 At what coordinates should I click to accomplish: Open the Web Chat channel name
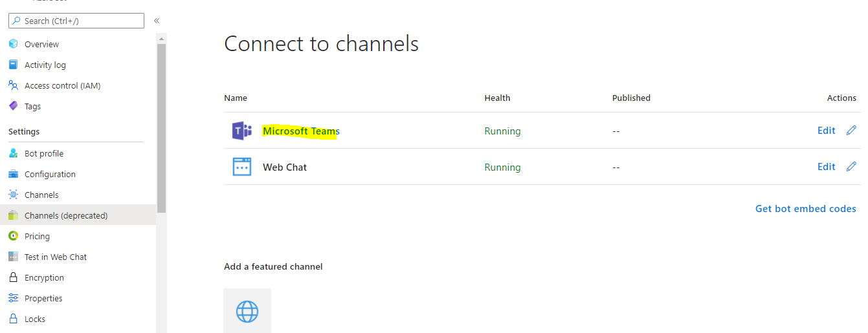[x=285, y=167]
